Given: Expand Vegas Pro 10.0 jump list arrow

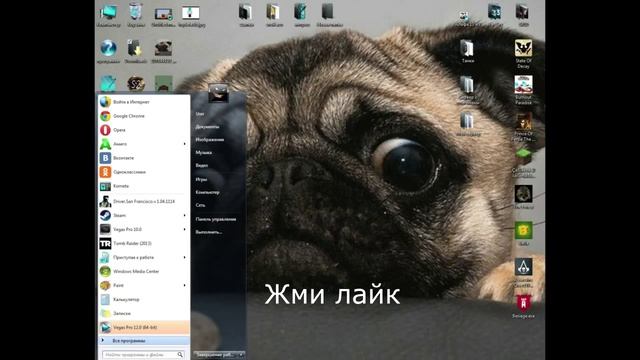Looking at the screenshot, I should 184,229.
